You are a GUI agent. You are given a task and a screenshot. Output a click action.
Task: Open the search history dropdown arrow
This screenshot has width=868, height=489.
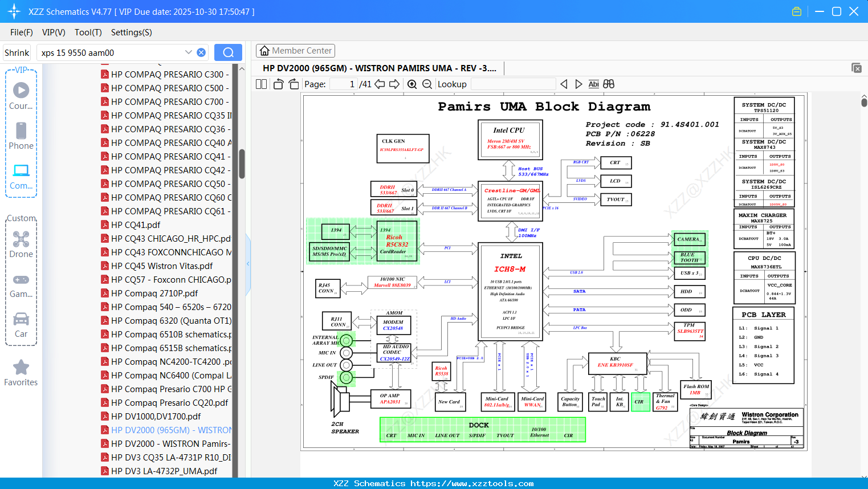click(189, 52)
